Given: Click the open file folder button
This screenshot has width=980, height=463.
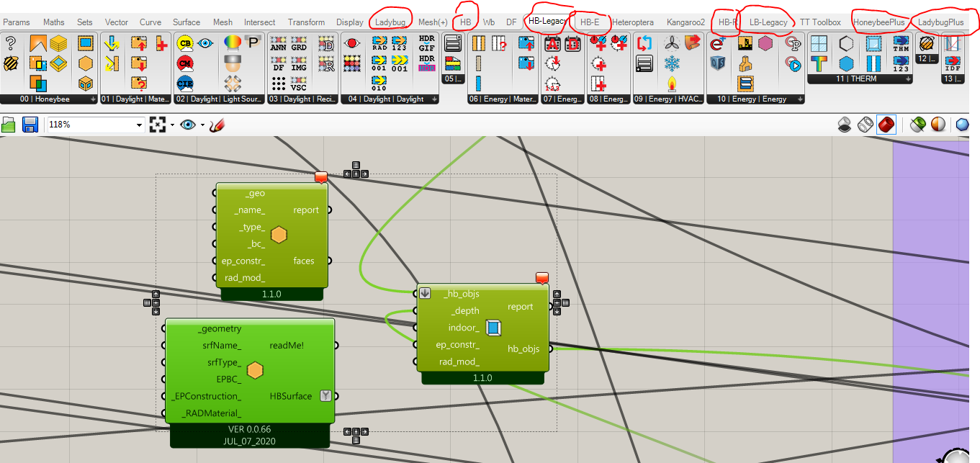Looking at the screenshot, I should (x=9, y=125).
